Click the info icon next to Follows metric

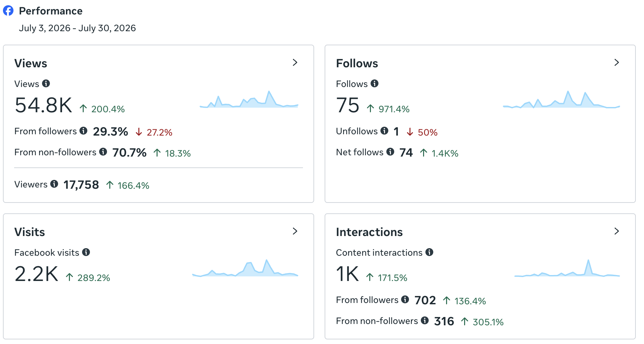[375, 83]
